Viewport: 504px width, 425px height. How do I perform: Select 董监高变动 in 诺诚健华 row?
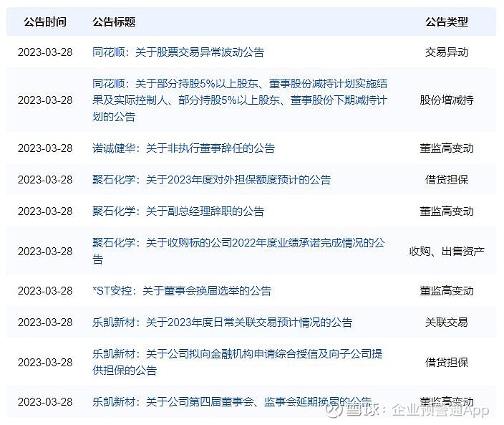[x=447, y=148]
